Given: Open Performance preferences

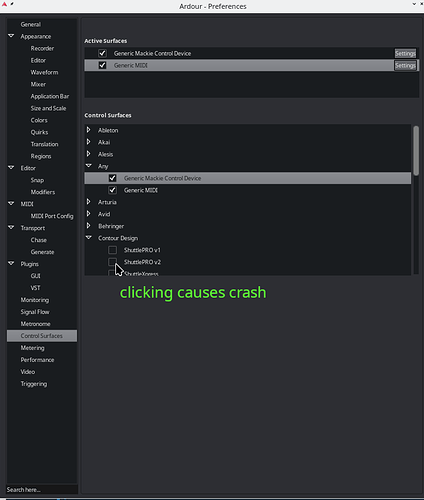Looking at the screenshot, I should click(37, 360).
